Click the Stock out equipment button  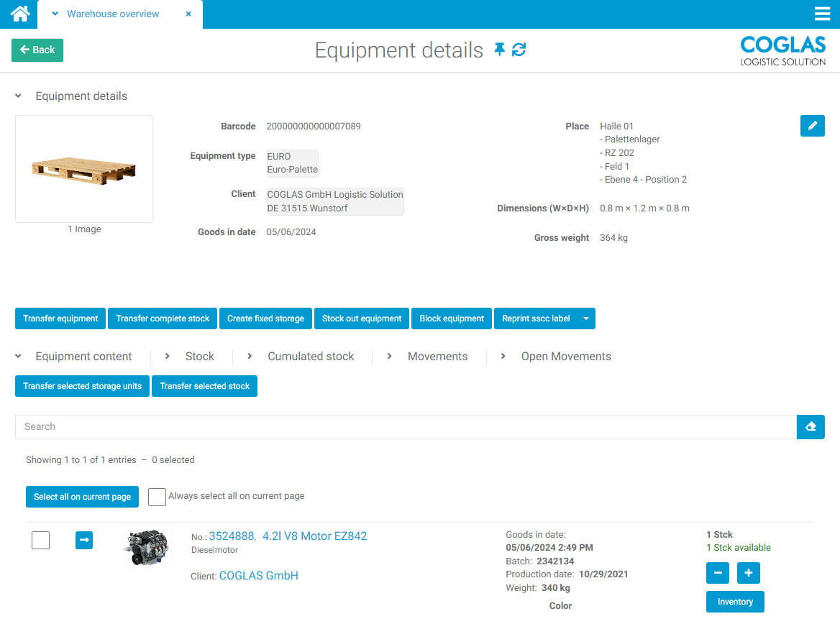click(362, 318)
